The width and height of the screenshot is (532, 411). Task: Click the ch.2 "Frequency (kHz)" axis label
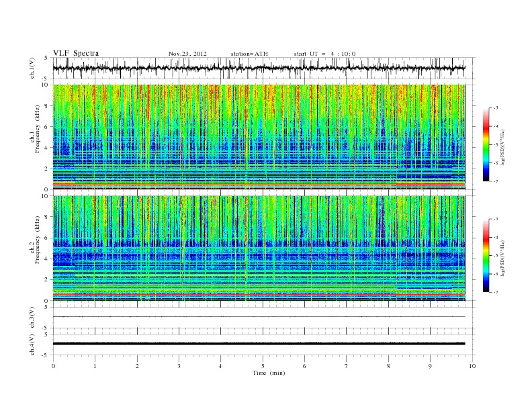38,240
